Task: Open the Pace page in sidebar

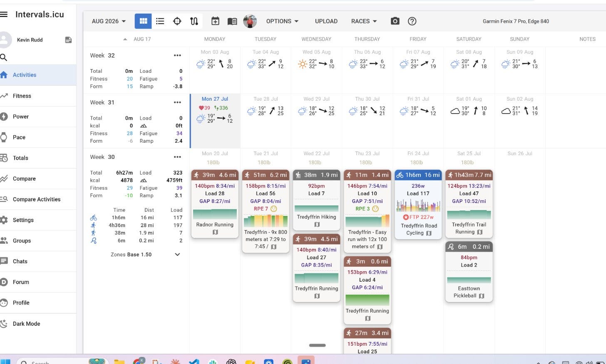Action: [x=38, y=137]
